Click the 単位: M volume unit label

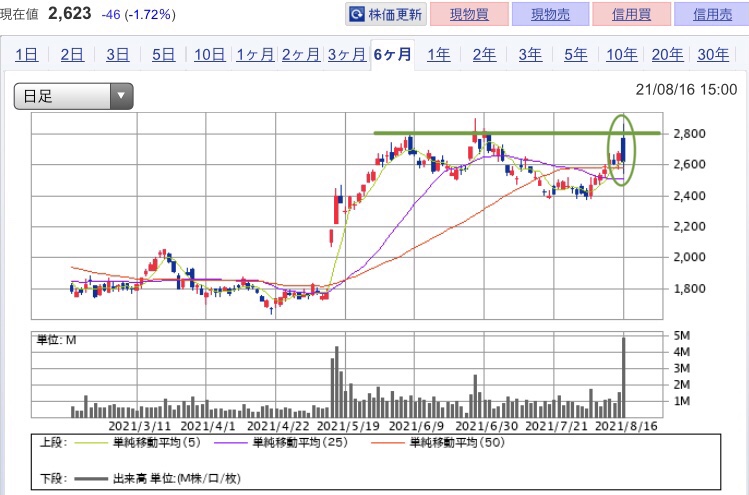click(56, 340)
